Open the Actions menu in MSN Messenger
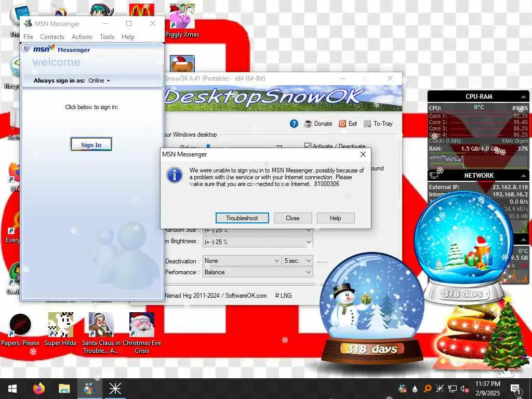Image resolution: width=532 pixels, height=399 pixels. 82,37
